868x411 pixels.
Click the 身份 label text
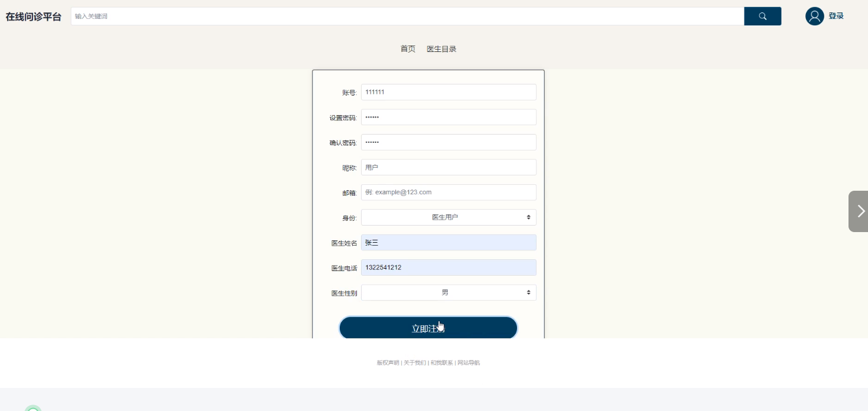coord(349,218)
